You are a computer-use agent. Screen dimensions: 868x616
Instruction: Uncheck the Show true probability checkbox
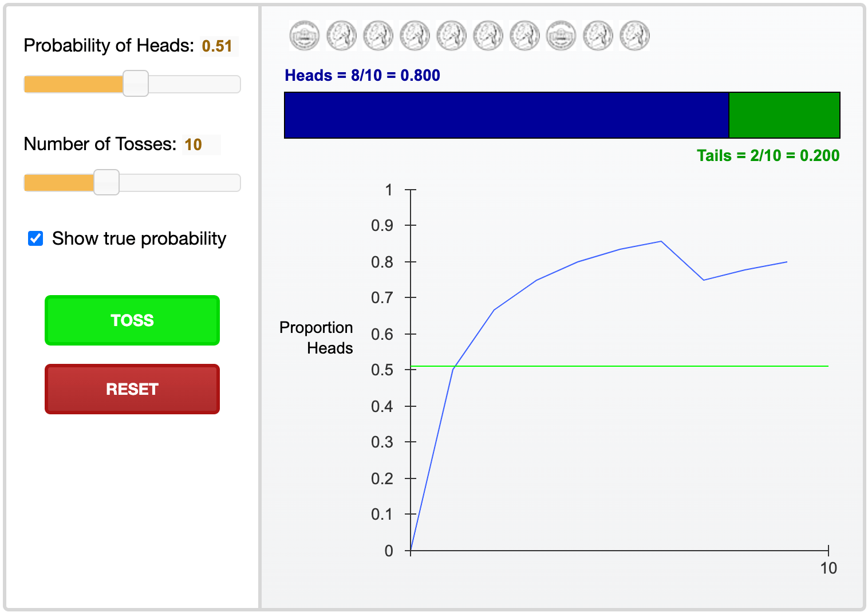(35, 238)
